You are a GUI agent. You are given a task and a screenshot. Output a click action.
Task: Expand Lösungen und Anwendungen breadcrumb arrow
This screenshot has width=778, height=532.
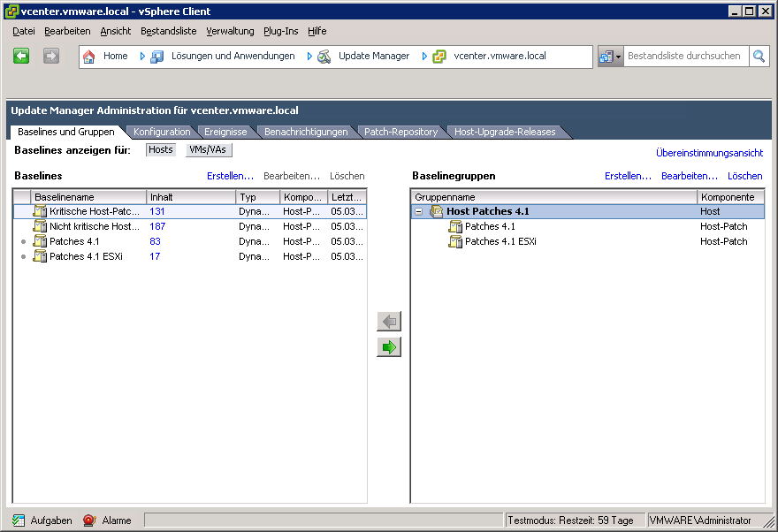pos(142,57)
